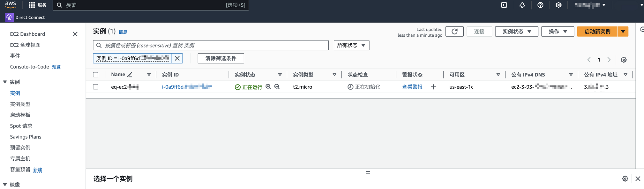Viewport: 644px width, 189px height.
Task: Open the help question mark menu
Action: pos(540,5)
